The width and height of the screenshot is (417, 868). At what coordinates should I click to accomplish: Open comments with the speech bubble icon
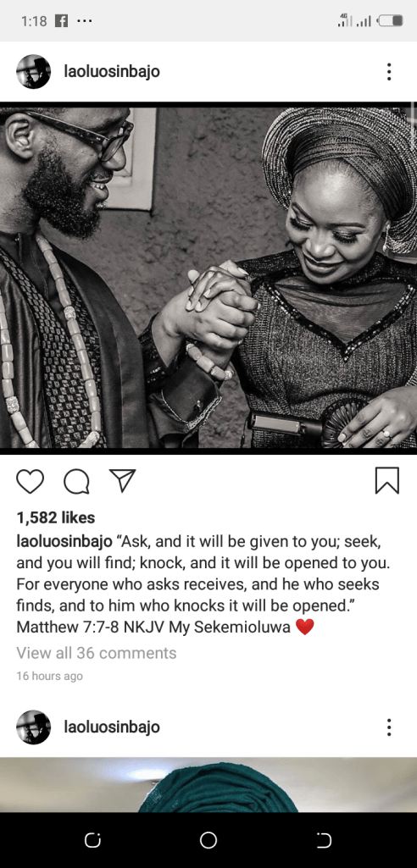pyautogui.click(x=76, y=481)
